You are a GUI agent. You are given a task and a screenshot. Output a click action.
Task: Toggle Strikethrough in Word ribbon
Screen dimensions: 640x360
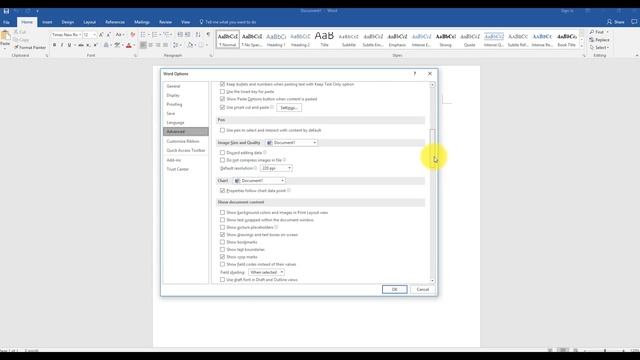click(81, 45)
